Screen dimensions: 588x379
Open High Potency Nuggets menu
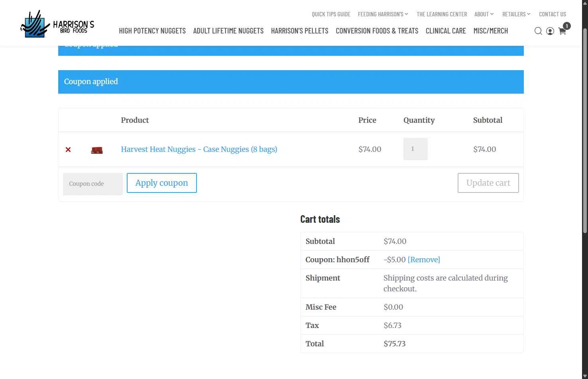coord(152,31)
